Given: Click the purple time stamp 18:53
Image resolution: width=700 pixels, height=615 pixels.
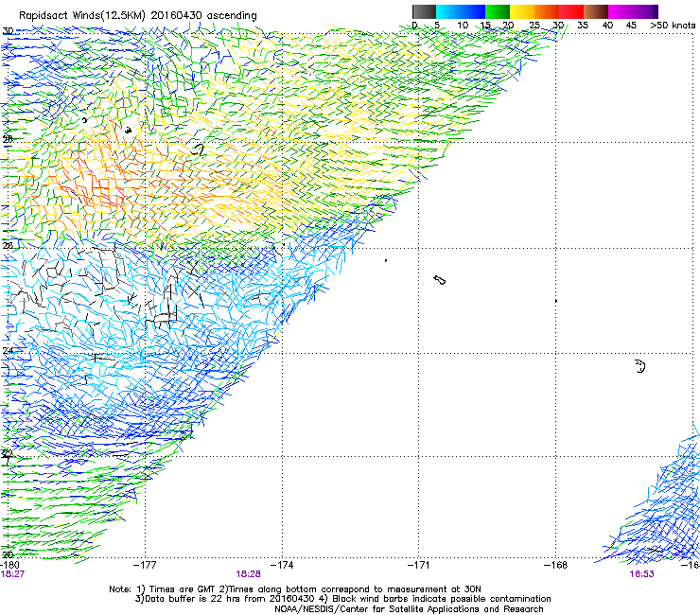Looking at the screenshot, I should [641, 574].
